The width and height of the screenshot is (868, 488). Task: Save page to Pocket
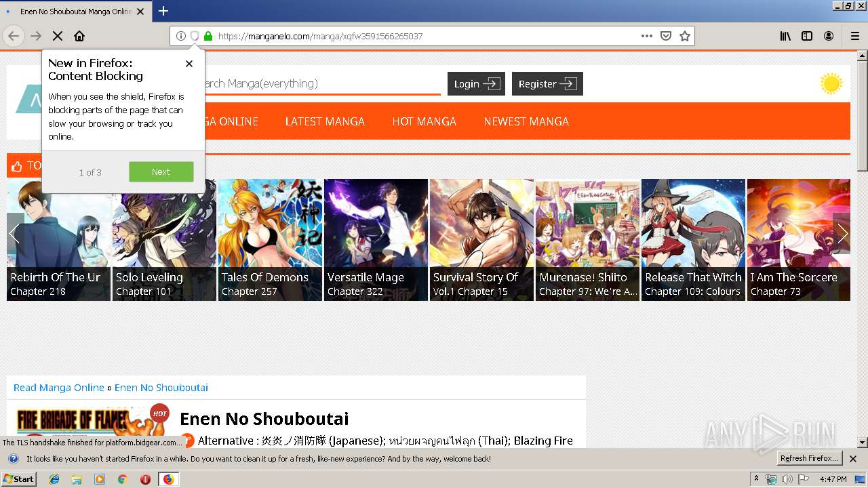(666, 36)
